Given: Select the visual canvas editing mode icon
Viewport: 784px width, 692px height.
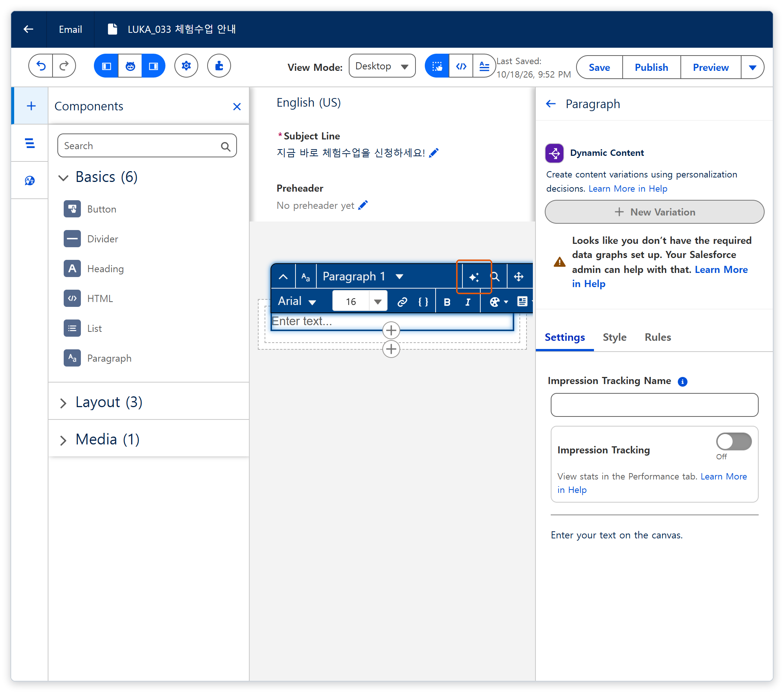Looking at the screenshot, I should 437,66.
